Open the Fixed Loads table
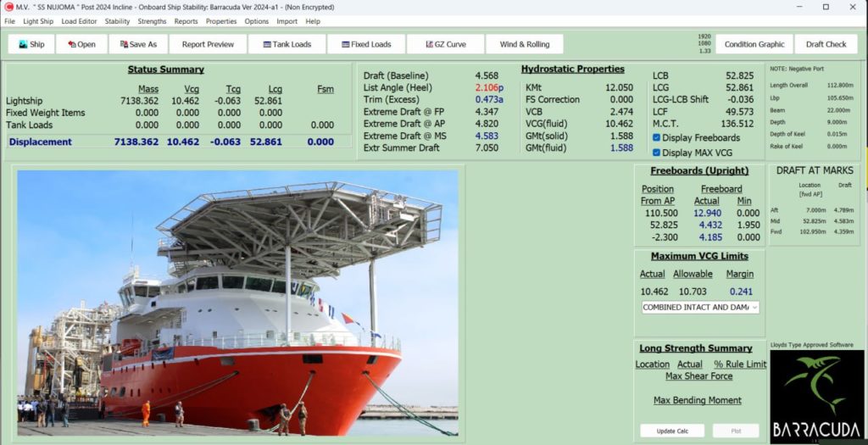The image size is (868, 445). point(366,44)
